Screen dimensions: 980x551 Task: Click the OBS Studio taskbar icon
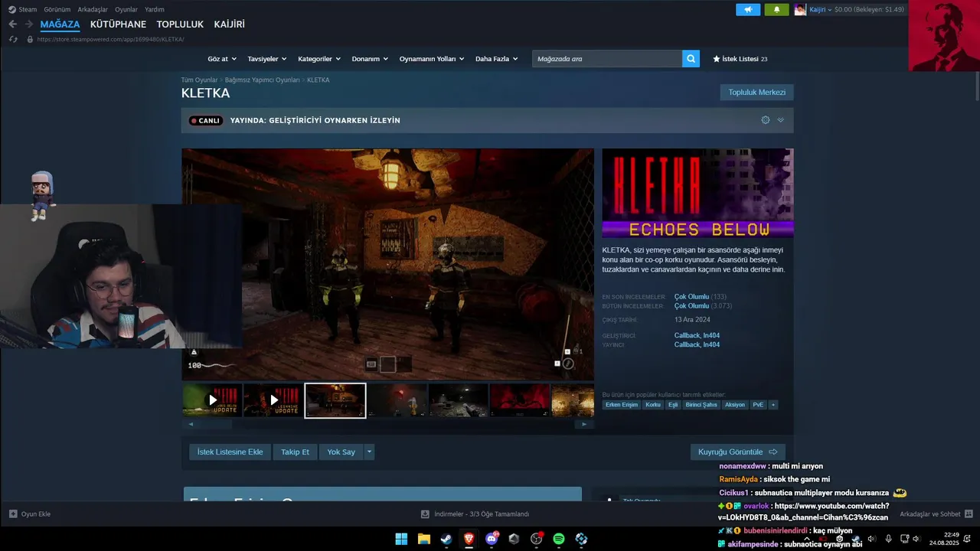click(x=537, y=539)
